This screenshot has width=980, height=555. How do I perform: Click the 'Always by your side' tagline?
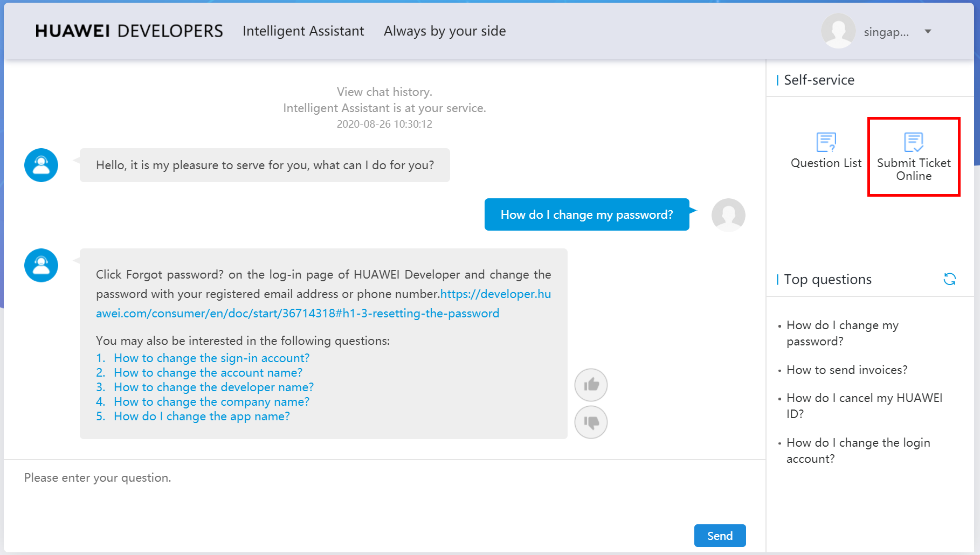[x=445, y=31]
